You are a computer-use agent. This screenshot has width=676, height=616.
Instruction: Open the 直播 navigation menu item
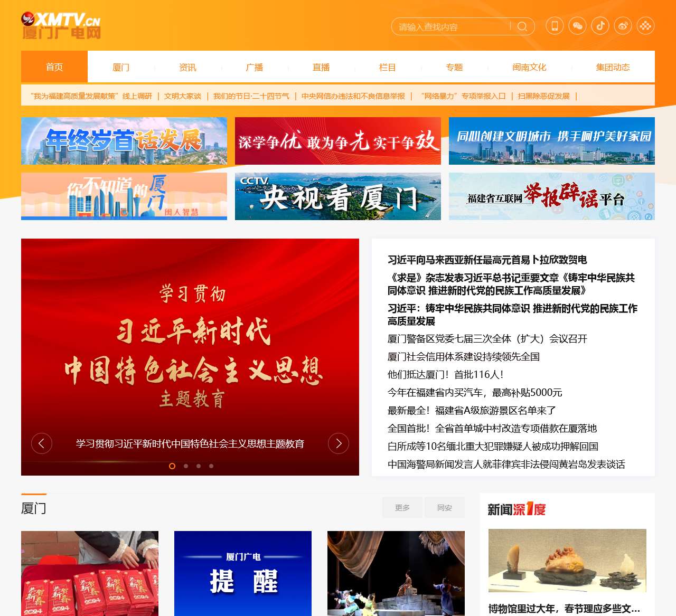(x=321, y=67)
